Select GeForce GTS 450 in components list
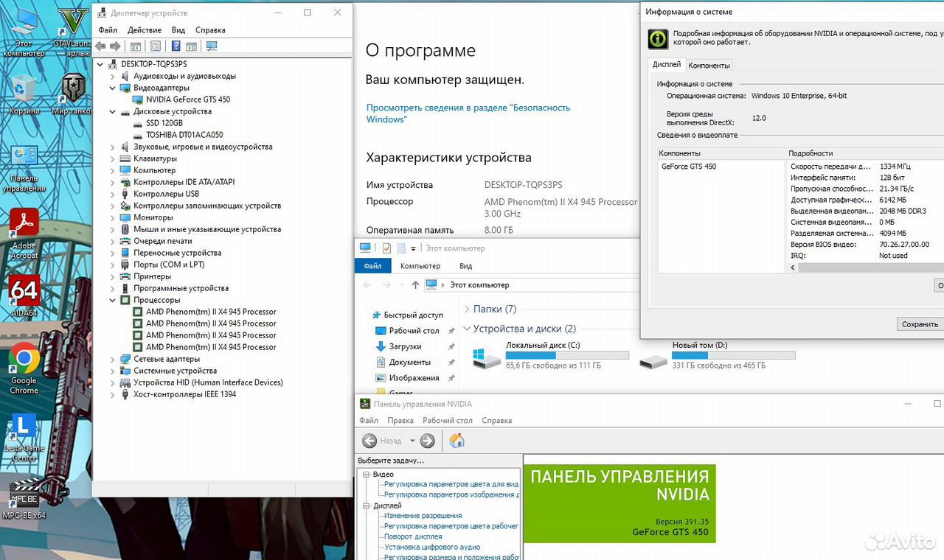The width and height of the screenshot is (944, 560). tap(689, 167)
